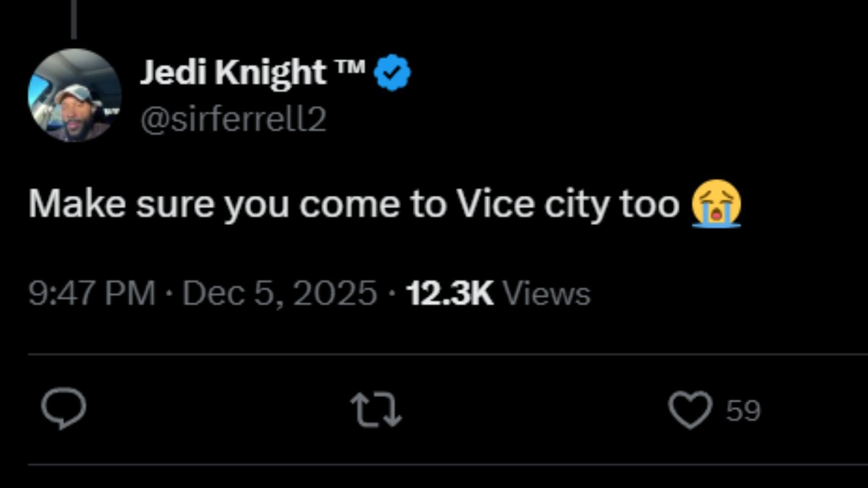
Task: Click the verification badge next to the name
Action: [x=392, y=71]
